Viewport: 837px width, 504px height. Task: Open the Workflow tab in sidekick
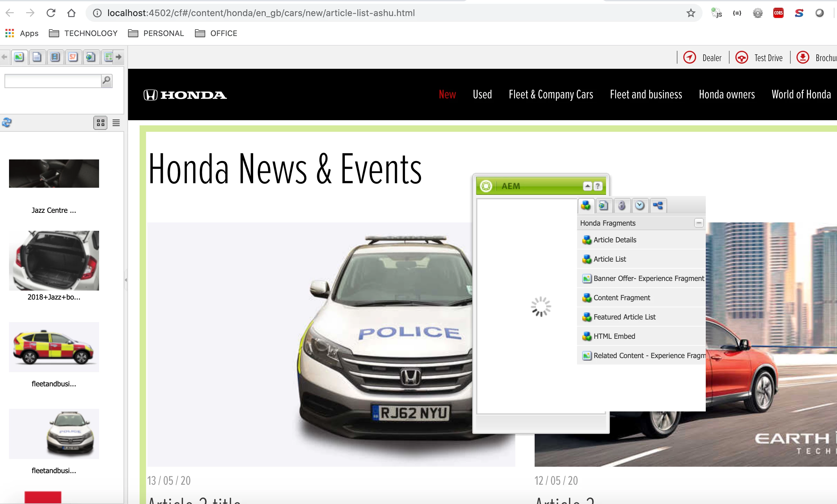coord(658,206)
